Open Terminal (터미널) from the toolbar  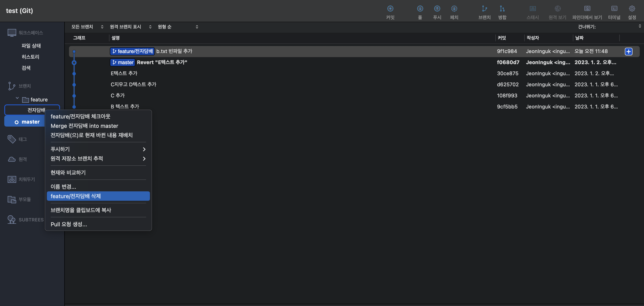point(614,9)
